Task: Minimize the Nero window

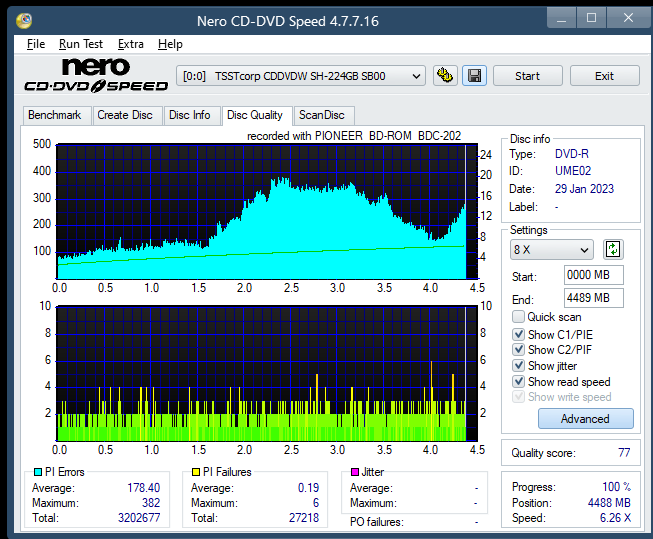Action: (x=561, y=18)
